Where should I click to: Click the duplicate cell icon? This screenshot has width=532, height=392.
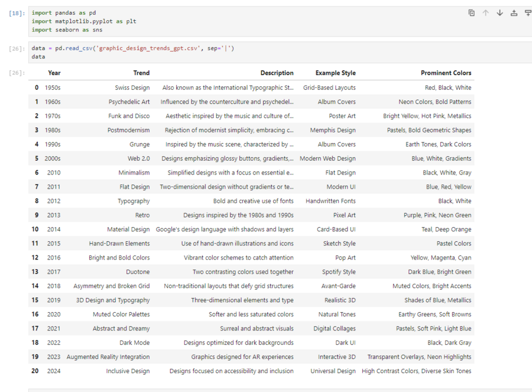tap(471, 13)
